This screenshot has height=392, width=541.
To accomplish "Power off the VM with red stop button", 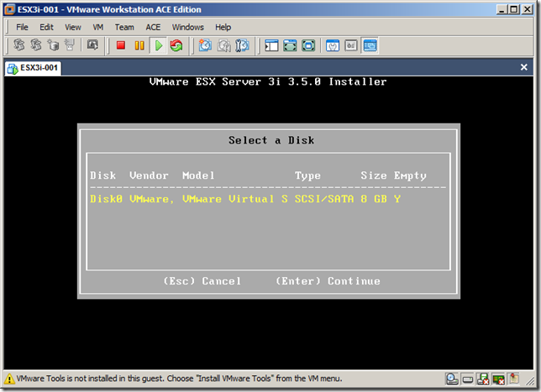I will tap(121, 45).
